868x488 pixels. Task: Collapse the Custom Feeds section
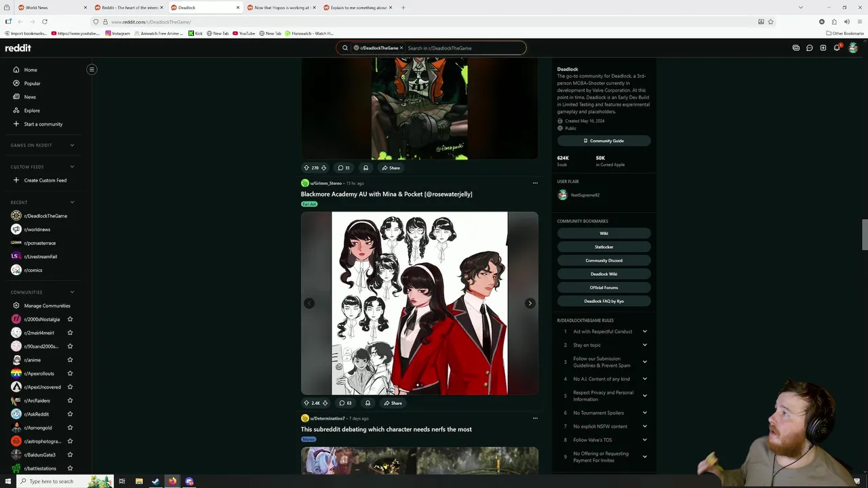72,167
